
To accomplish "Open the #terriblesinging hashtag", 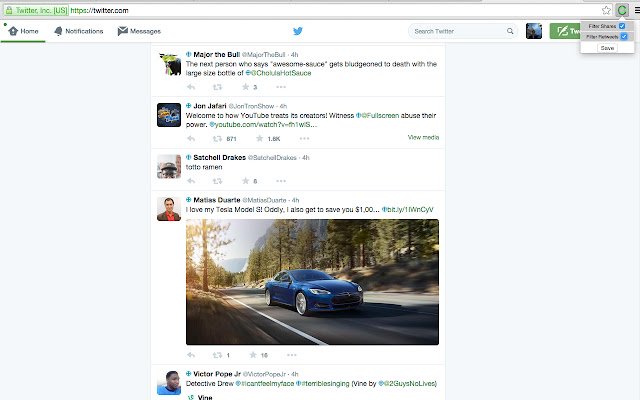I will [325, 384].
